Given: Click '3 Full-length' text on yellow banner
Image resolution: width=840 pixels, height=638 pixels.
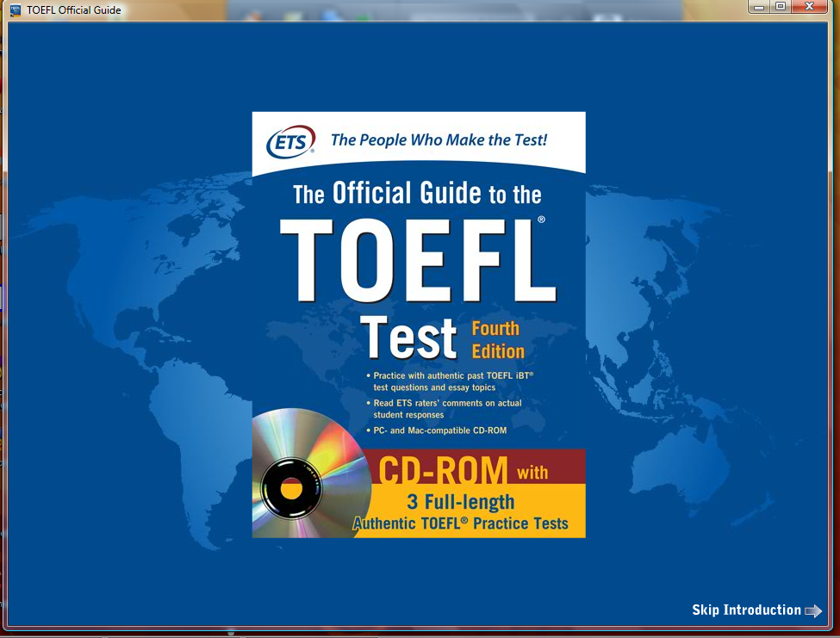Looking at the screenshot, I should 461,502.
